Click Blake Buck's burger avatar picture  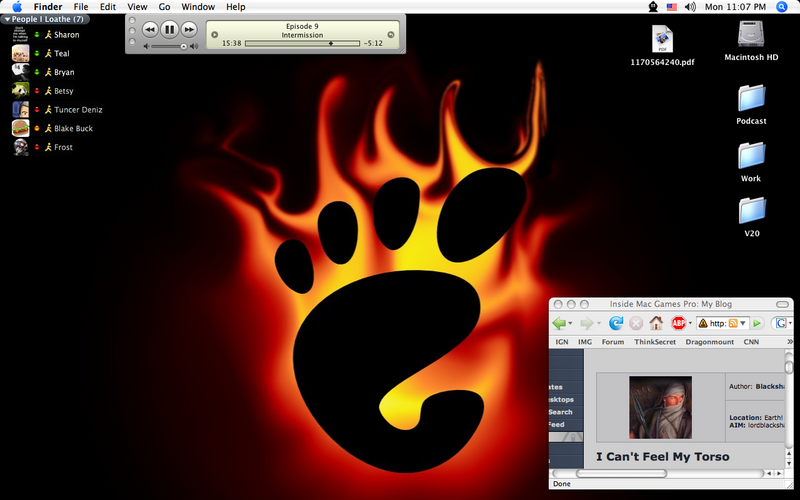click(x=20, y=128)
